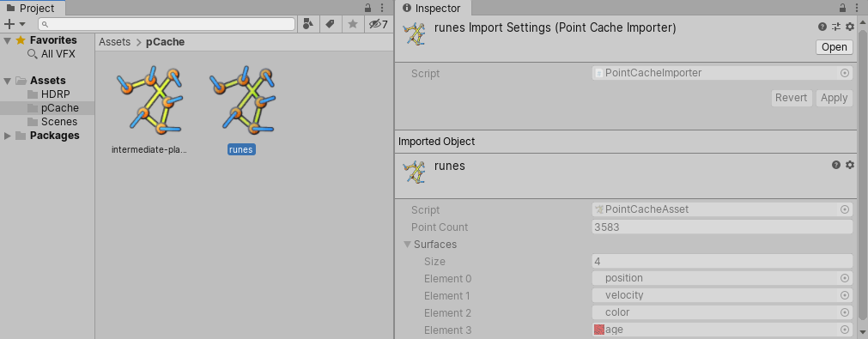
Task: Expand the Packages folder tree
Action: 7,136
